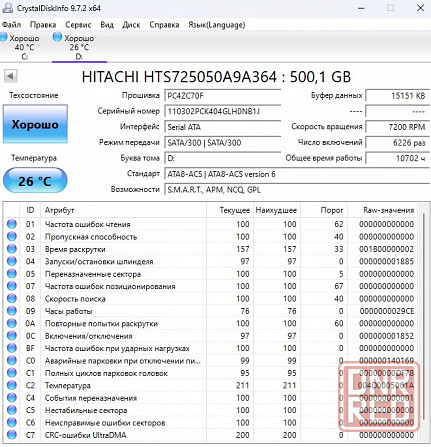The height and width of the screenshot is (447, 431).
Task: Click the Атрибут column header
Action: [x=123, y=210]
